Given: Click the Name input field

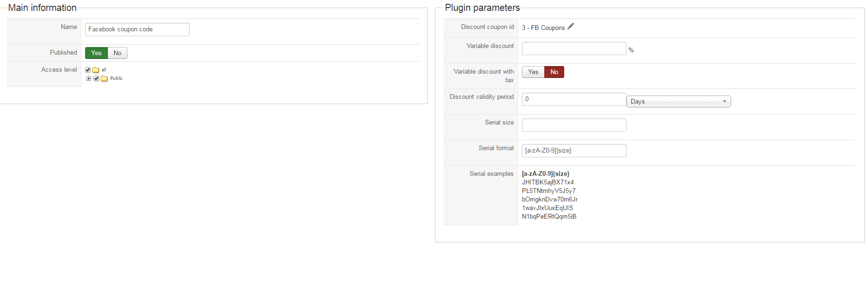Looking at the screenshot, I should [x=137, y=29].
